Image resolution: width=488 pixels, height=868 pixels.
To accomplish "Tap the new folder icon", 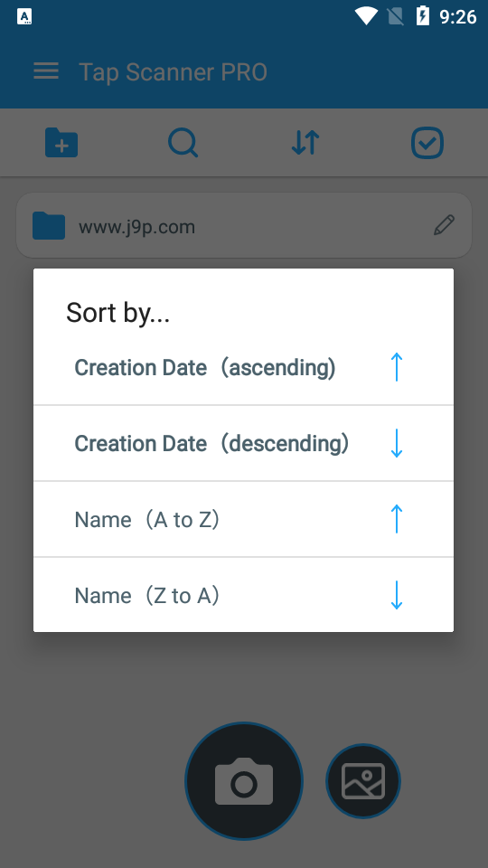I will (61, 143).
